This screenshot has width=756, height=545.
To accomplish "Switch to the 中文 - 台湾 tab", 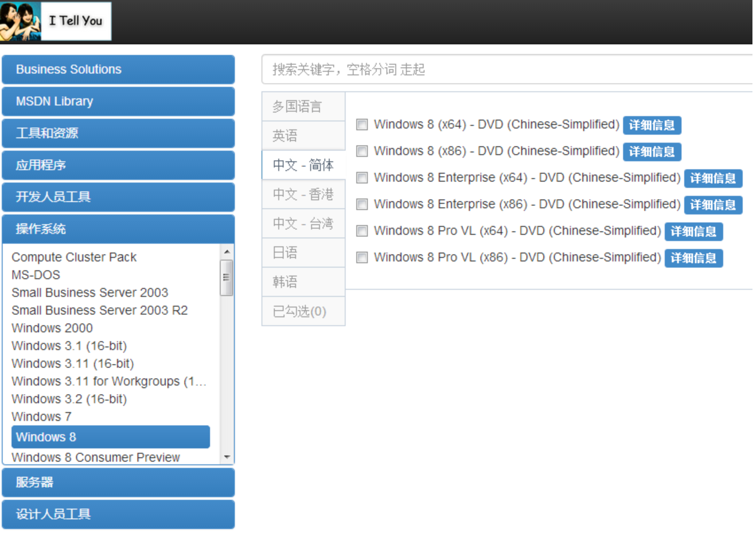I will 304,223.
